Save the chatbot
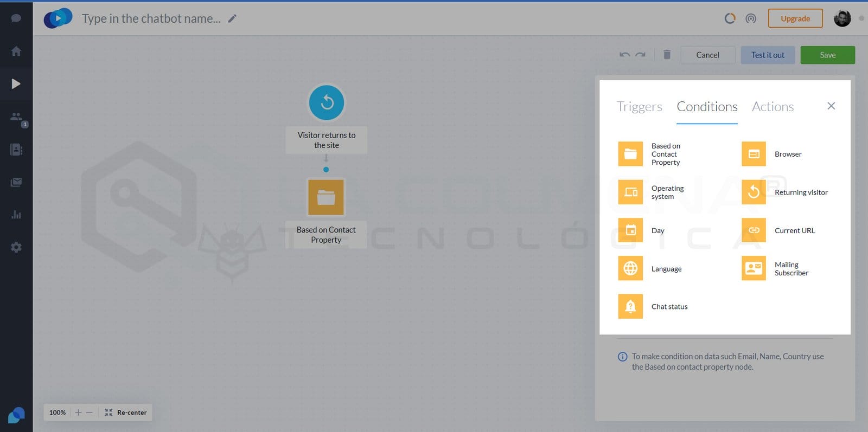 tap(827, 55)
